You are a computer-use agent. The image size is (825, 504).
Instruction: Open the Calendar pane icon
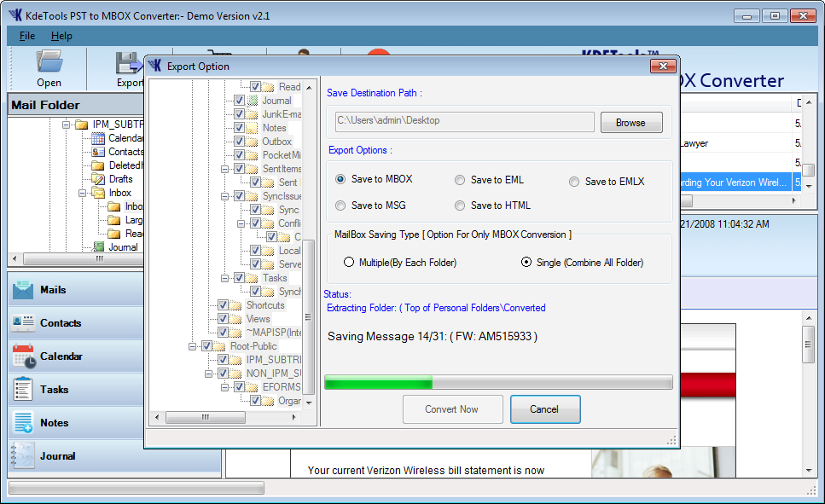(x=23, y=356)
